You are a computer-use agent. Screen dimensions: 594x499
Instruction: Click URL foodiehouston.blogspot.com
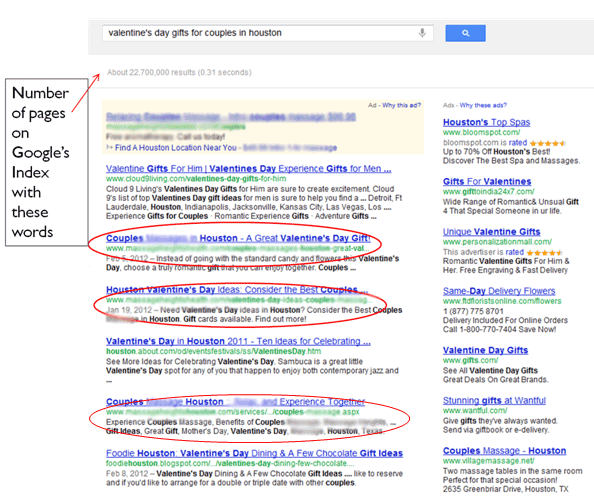pos(230,463)
